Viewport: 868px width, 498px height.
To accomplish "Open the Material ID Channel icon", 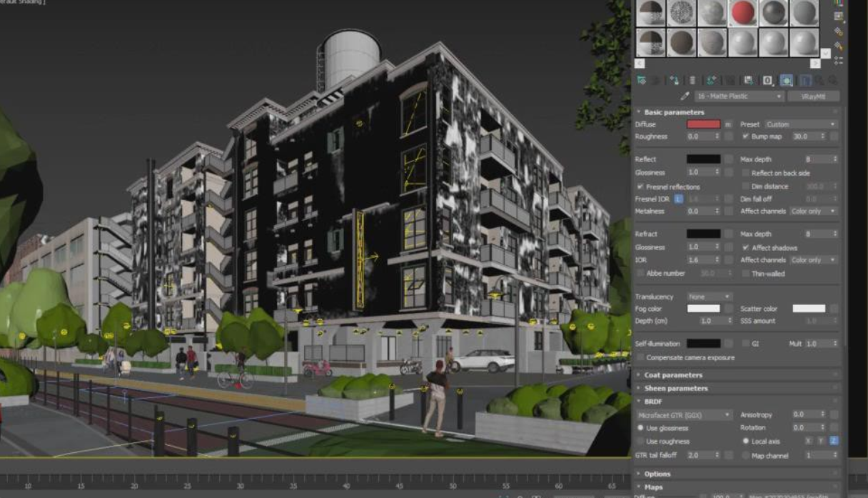I will coord(767,81).
